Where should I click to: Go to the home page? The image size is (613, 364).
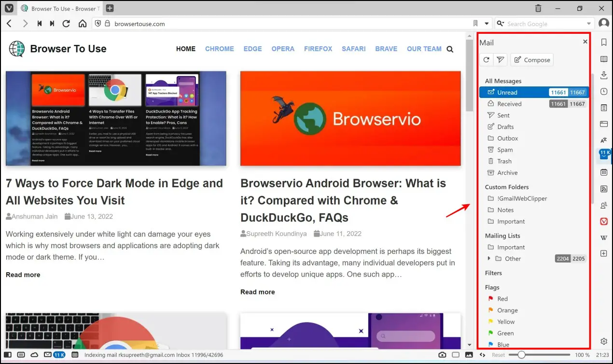(83, 24)
